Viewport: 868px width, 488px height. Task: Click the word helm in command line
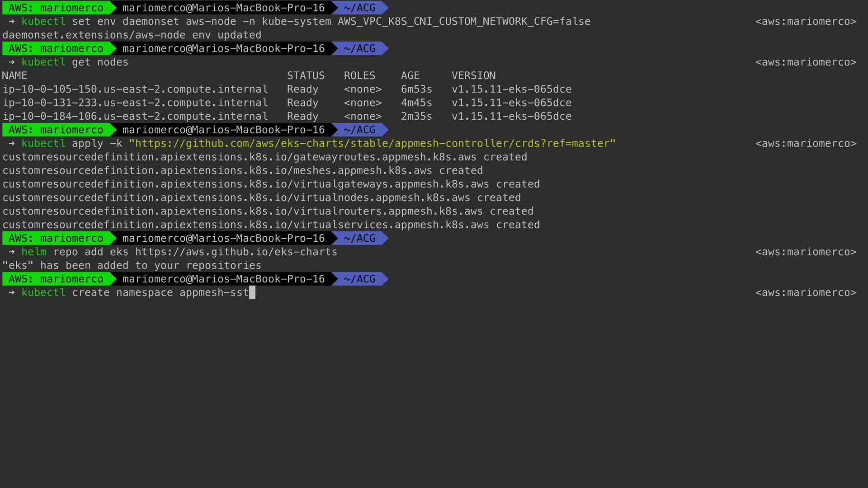pyautogui.click(x=34, y=252)
